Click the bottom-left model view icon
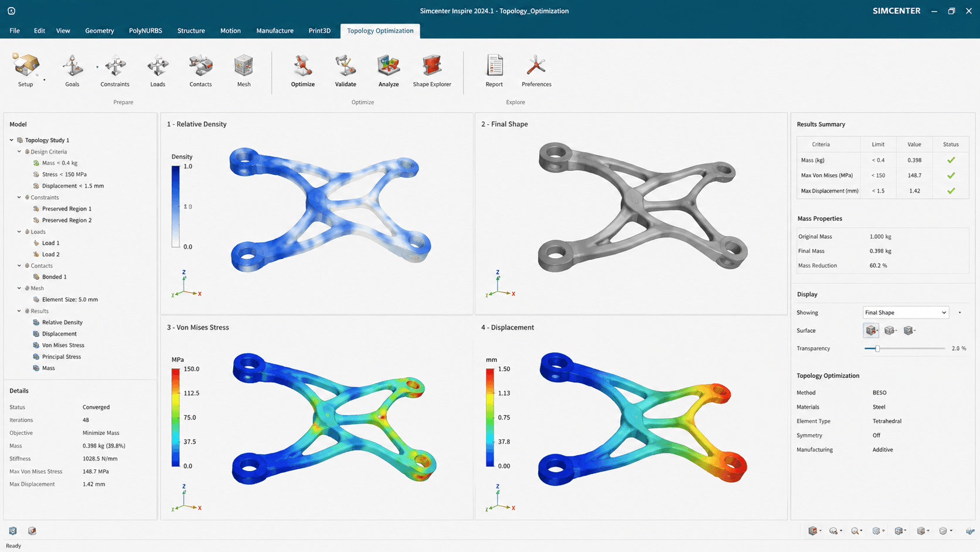This screenshot has width=980, height=552. (x=13, y=531)
